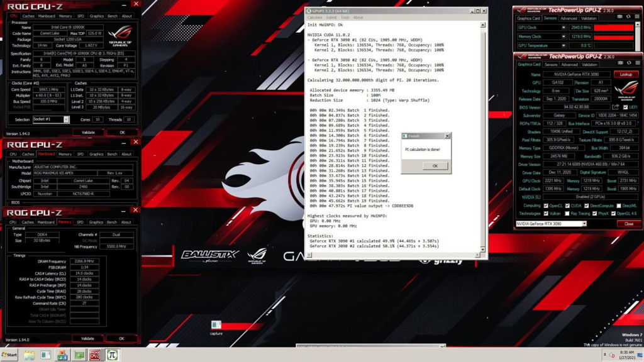Open Graphics tab in bottom CPU-Z window
The width and height of the screenshot is (644, 362).
click(x=96, y=222)
